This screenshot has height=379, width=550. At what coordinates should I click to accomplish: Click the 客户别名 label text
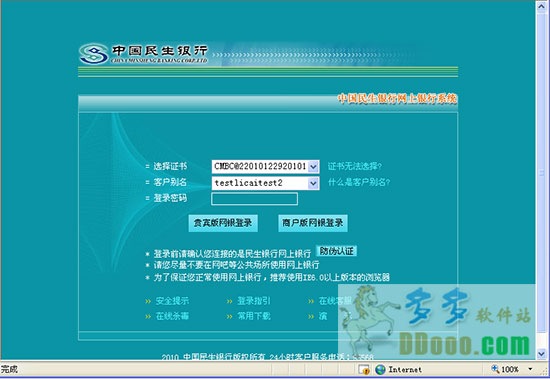tap(170, 182)
